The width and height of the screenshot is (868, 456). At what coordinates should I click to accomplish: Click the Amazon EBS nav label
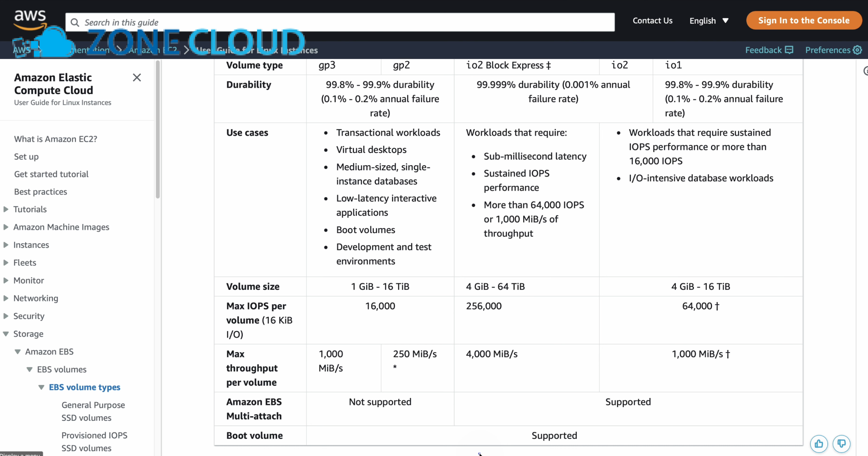pyautogui.click(x=49, y=352)
